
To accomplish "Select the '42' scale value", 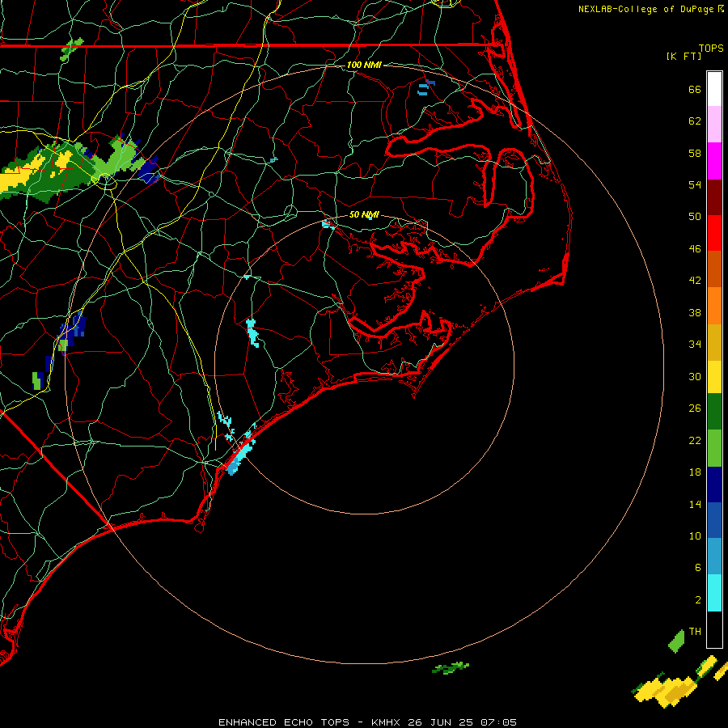I will [695, 281].
